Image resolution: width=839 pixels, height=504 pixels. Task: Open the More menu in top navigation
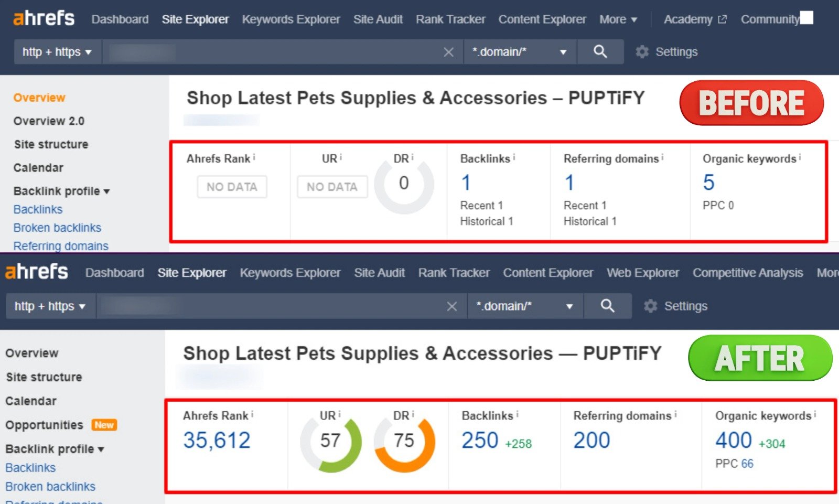(x=618, y=19)
